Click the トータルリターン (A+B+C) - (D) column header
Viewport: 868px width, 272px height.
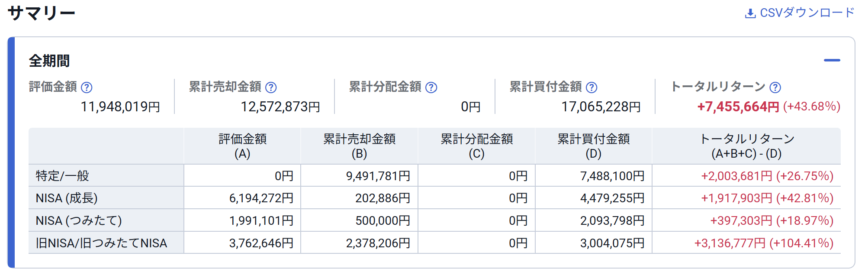pos(746,146)
